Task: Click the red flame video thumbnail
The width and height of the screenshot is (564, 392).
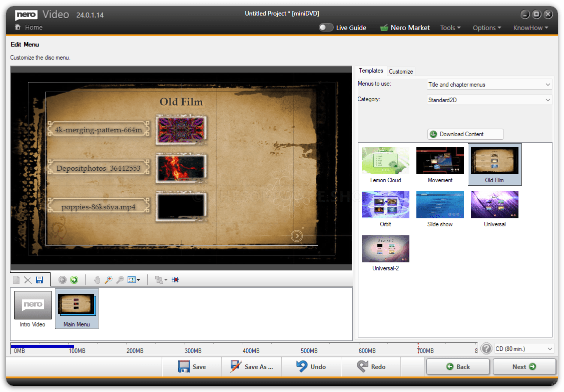Action: click(x=181, y=168)
